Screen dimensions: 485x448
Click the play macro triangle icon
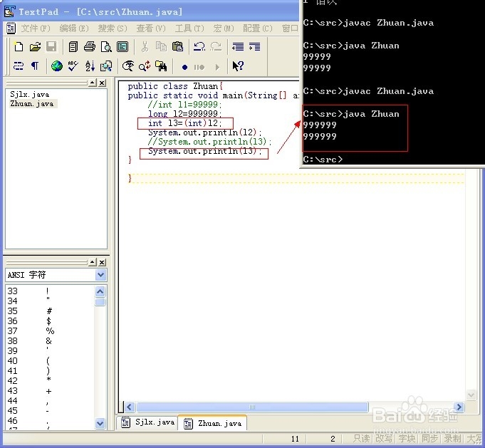point(217,67)
